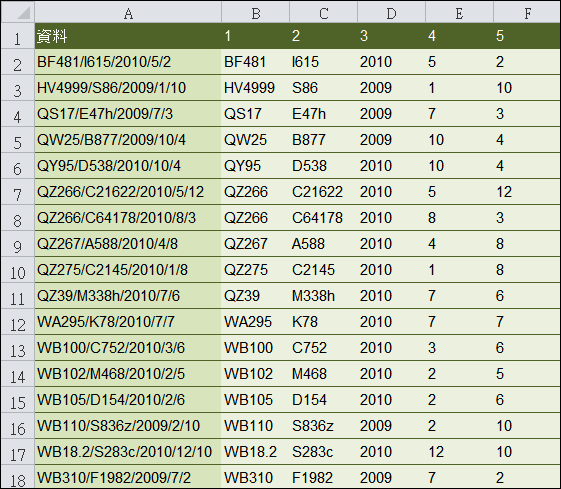Click cell QZ267 in column B
Viewport: 561px width, 489px height.
[x=255, y=244]
